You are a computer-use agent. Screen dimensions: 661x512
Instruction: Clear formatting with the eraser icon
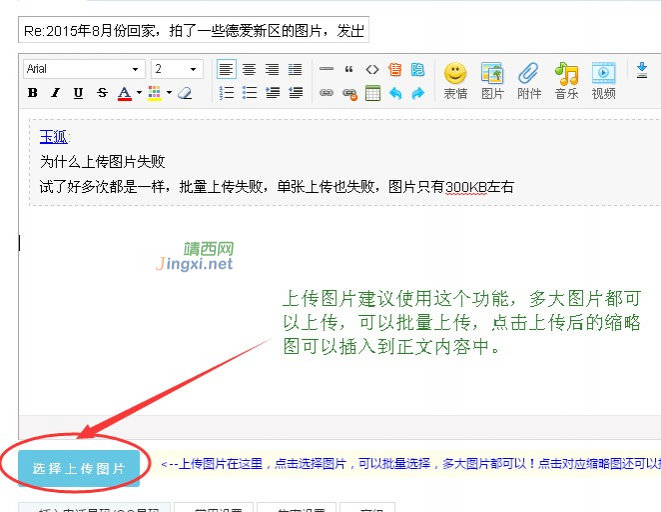(185, 93)
